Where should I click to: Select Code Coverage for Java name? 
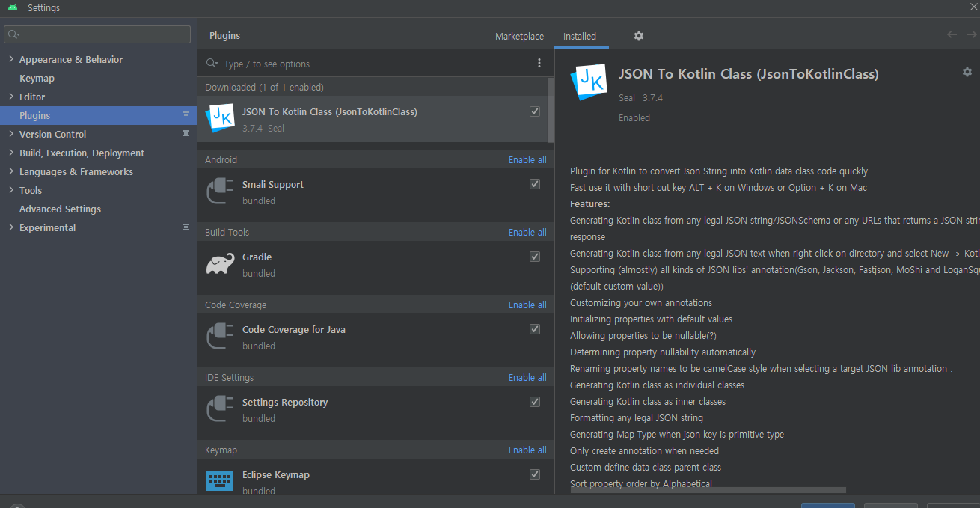pyautogui.click(x=294, y=329)
